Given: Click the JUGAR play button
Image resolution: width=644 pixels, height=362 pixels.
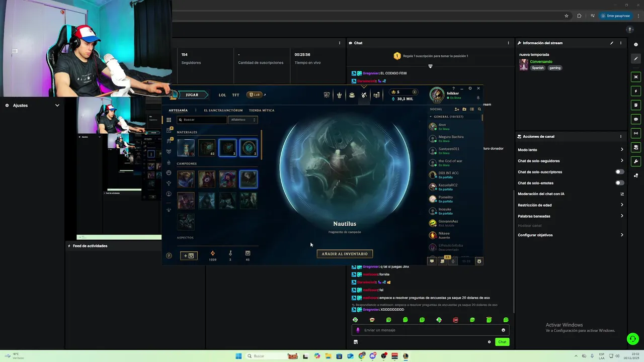Looking at the screenshot, I should coord(192,95).
